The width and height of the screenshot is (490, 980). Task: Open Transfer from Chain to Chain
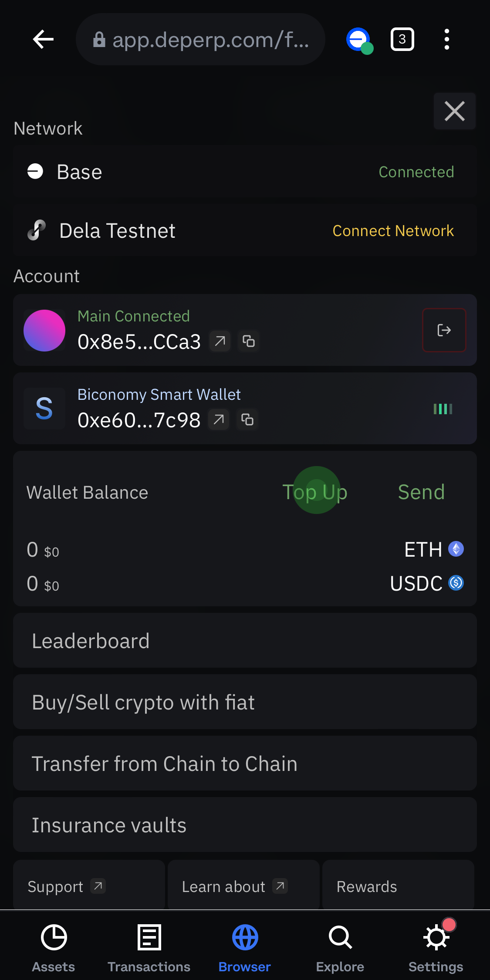pos(245,764)
